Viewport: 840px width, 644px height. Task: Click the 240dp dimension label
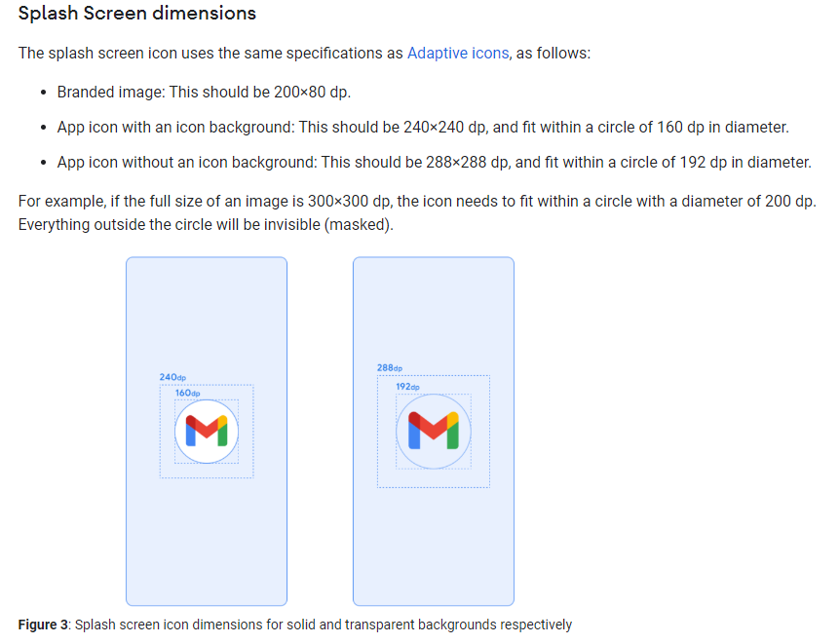pyautogui.click(x=172, y=377)
